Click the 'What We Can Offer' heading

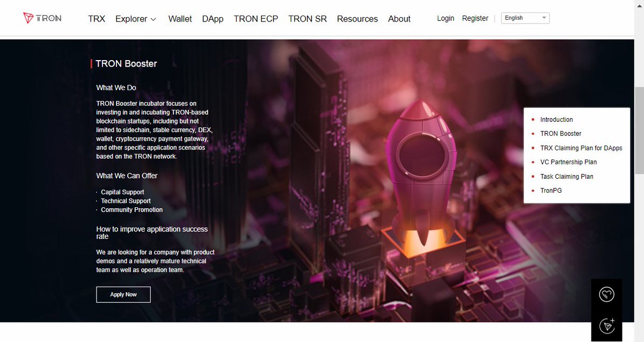[x=127, y=176]
